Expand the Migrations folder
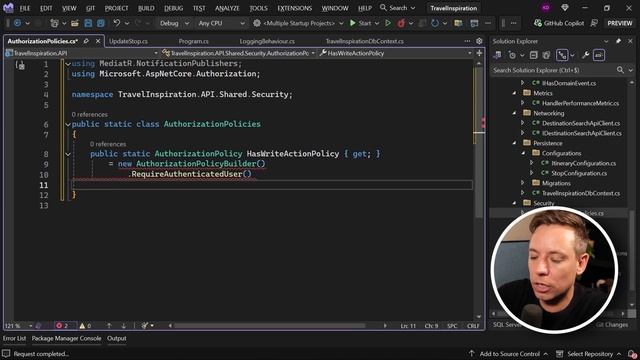This screenshot has height=360, width=640. (x=522, y=183)
